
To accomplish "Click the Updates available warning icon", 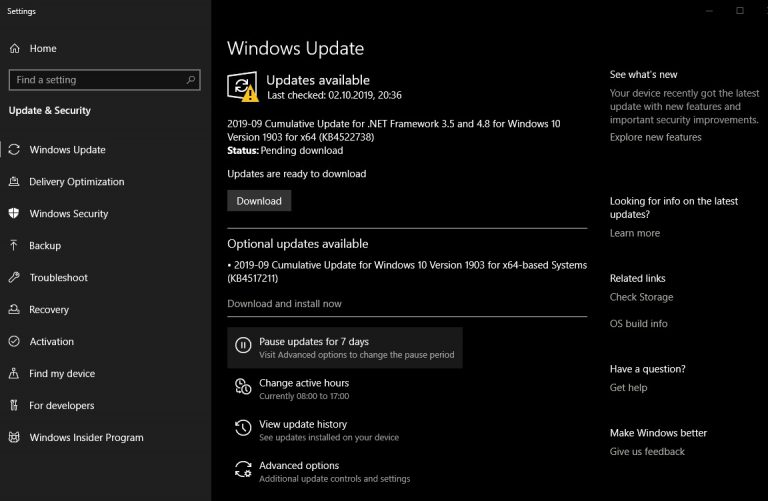I will click(x=242, y=87).
